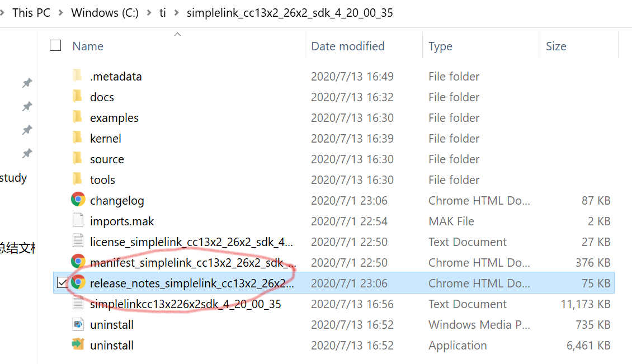Screen dimensions: 632x364
Task: Open breadcrumb chevron after This PC
Action: pyautogui.click(x=60, y=12)
